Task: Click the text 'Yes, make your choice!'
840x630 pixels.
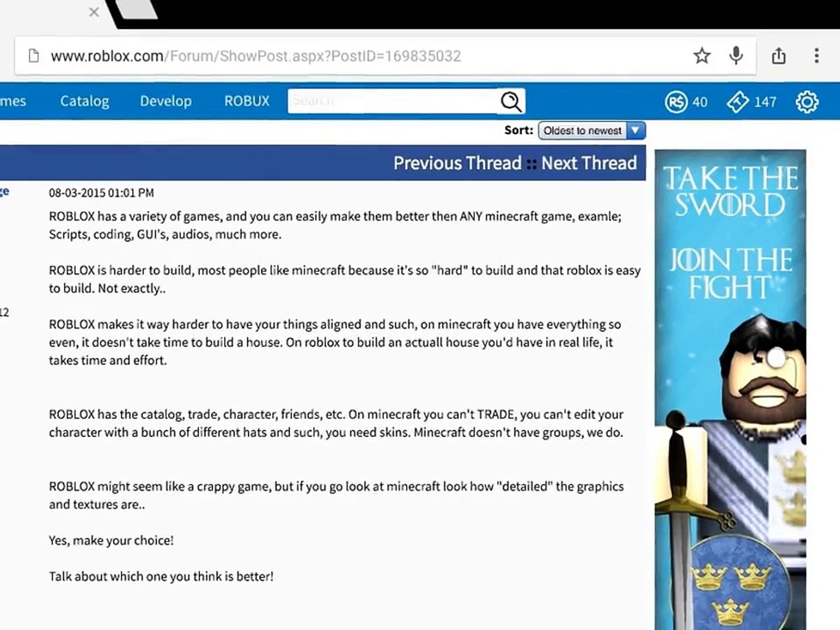Action: click(111, 541)
